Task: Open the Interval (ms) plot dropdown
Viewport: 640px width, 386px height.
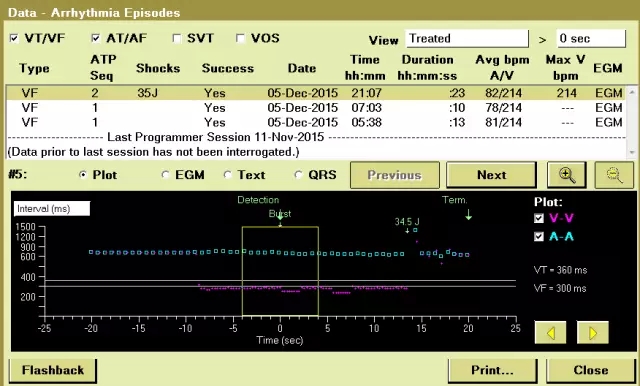Action: pyautogui.click(x=52, y=209)
